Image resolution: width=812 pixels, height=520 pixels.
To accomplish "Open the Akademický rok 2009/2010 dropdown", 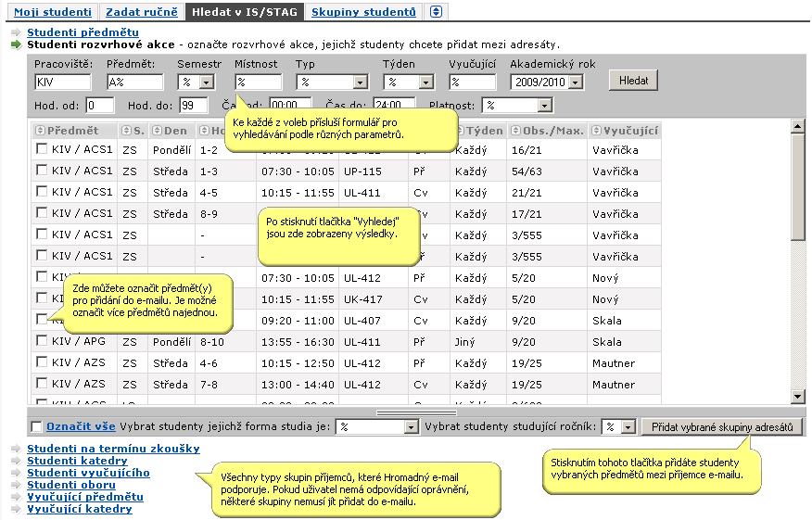I will pos(576,82).
